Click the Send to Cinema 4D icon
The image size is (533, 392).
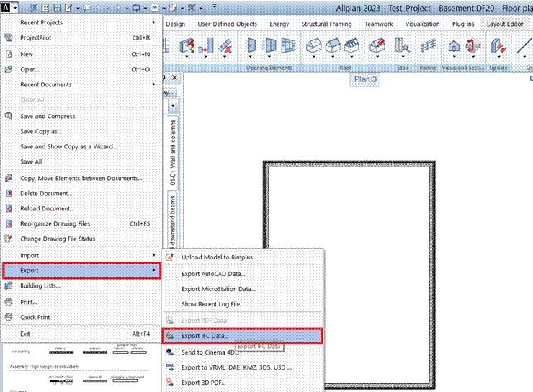pyautogui.click(x=169, y=352)
